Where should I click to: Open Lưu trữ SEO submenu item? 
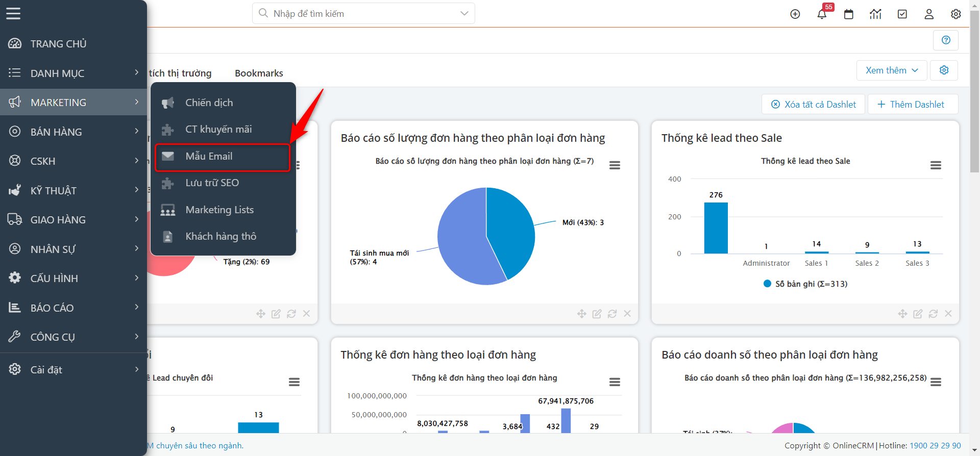click(223, 183)
